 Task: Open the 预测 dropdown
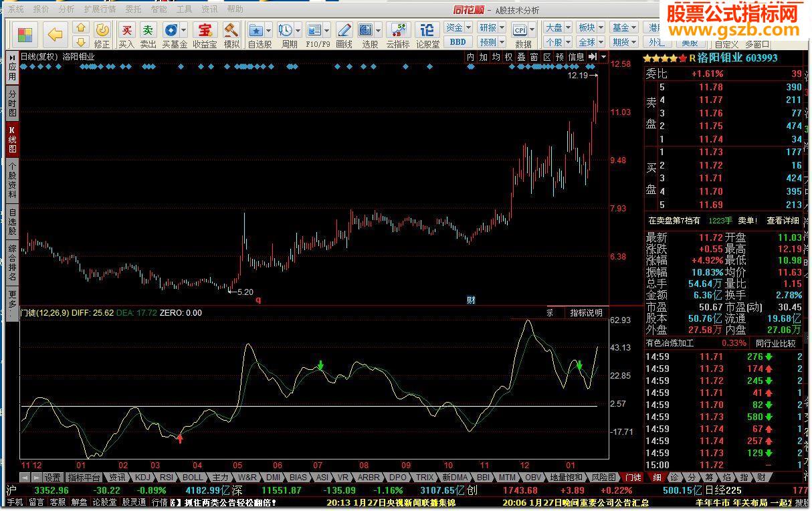pyautogui.click(x=492, y=41)
